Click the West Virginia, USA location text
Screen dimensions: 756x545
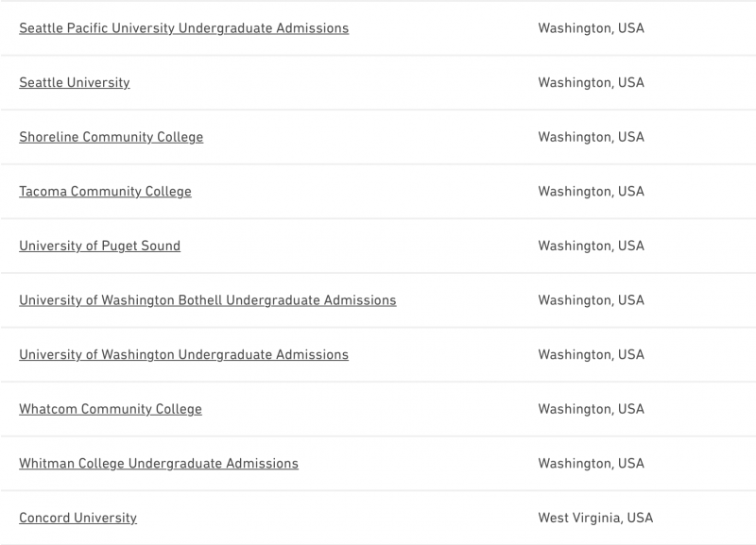point(595,518)
